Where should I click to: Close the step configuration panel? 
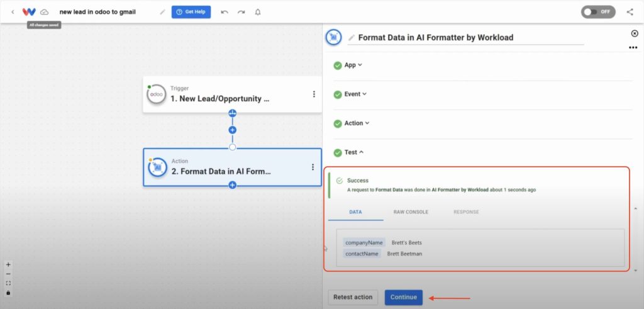click(x=635, y=33)
